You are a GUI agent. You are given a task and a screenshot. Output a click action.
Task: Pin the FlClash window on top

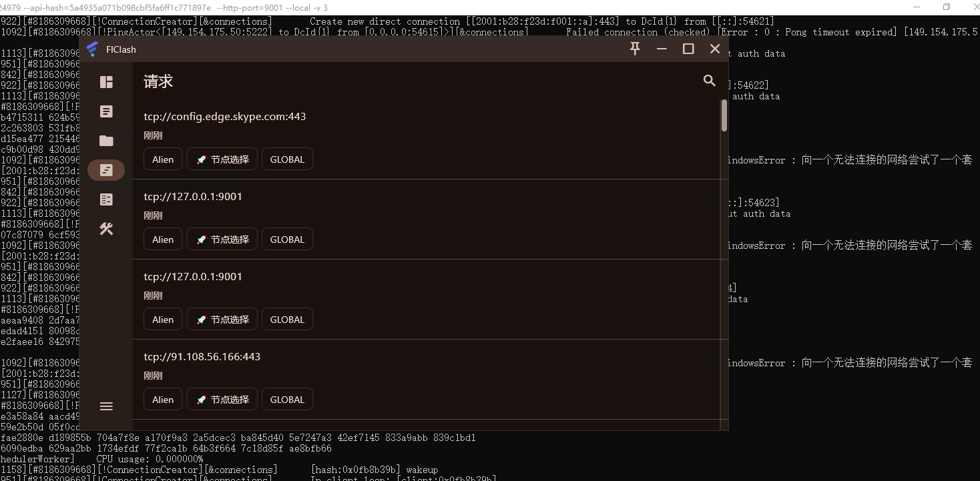(635, 49)
